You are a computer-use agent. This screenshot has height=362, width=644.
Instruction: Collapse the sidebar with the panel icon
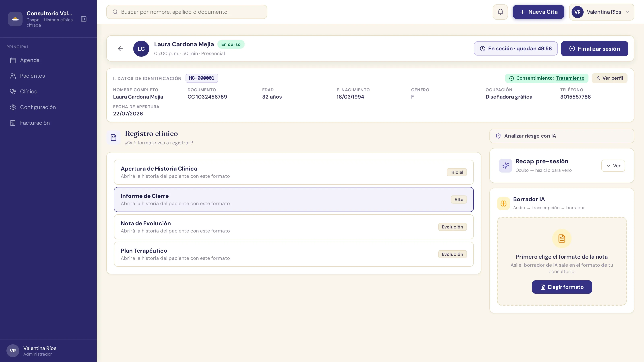pyautogui.click(x=84, y=19)
